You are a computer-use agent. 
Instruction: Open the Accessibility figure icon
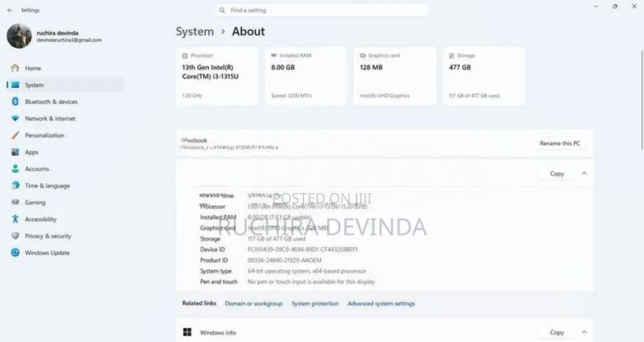(15, 219)
